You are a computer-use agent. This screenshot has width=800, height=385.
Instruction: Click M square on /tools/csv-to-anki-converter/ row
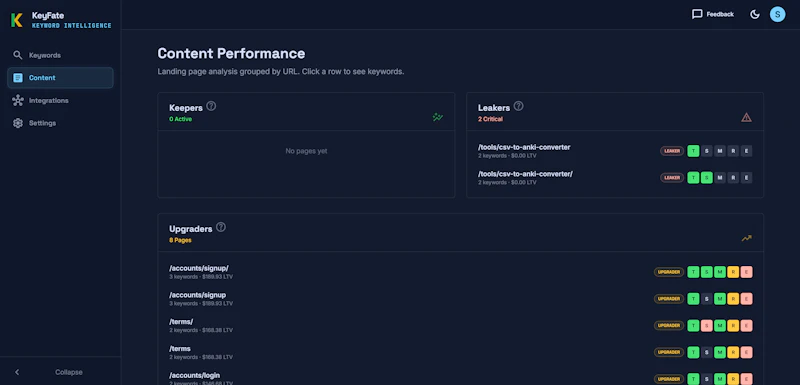(720, 177)
